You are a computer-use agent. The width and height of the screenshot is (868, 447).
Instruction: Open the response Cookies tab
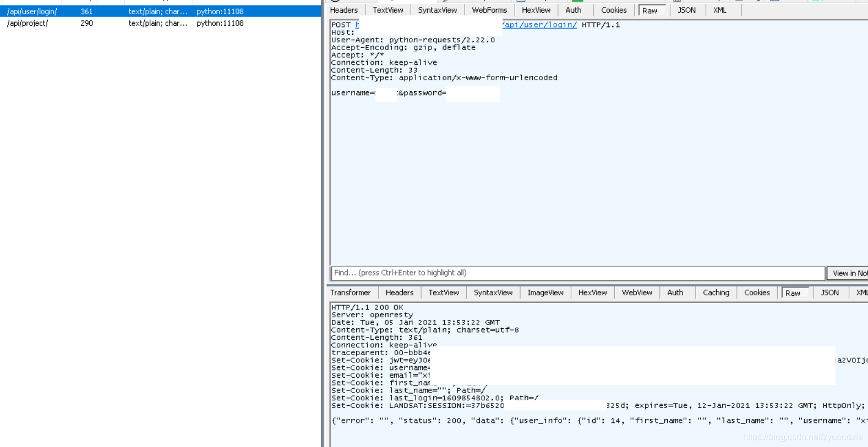click(x=757, y=293)
